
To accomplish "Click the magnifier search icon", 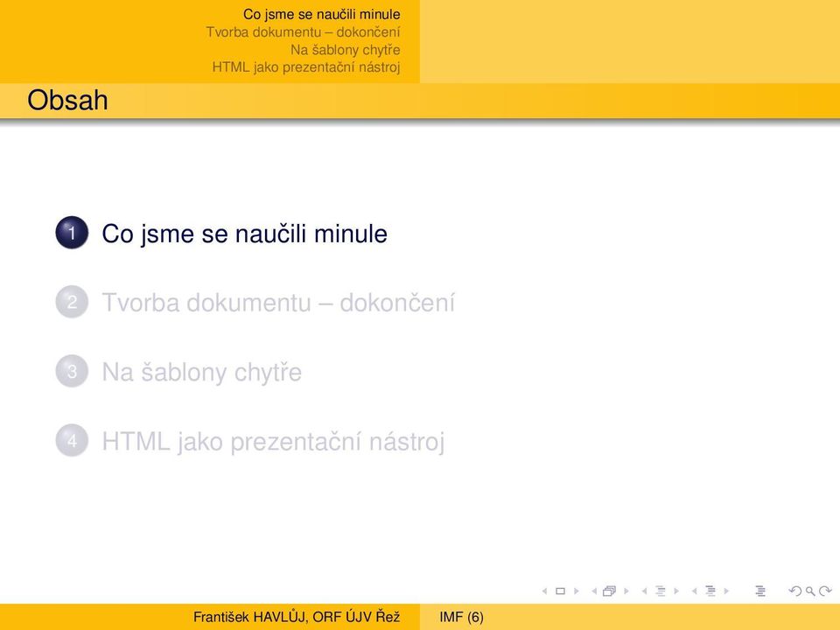I will [810, 591].
